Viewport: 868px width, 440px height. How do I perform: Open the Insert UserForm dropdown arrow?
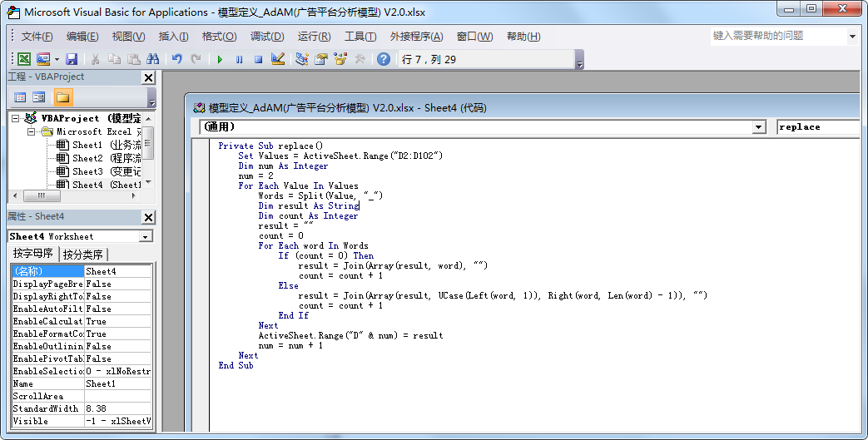point(57,59)
